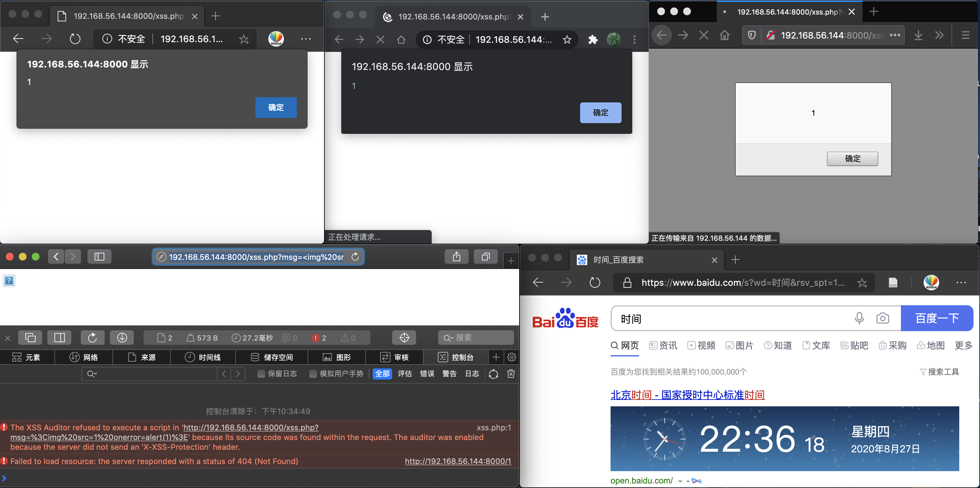Image resolution: width=980 pixels, height=488 pixels.
Task: Open Chrome three-dot menu
Action: tap(634, 39)
